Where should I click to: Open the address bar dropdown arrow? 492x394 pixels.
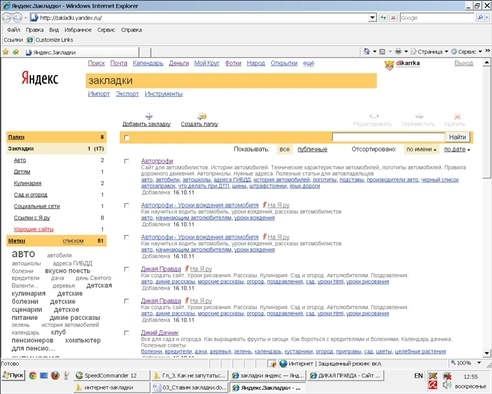pos(373,18)
